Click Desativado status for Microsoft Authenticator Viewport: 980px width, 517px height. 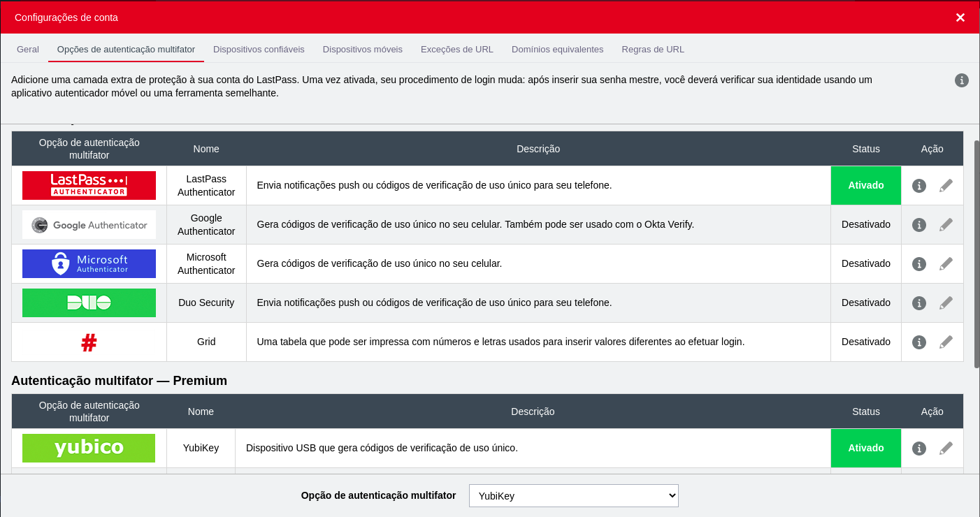tap(866, 263)
